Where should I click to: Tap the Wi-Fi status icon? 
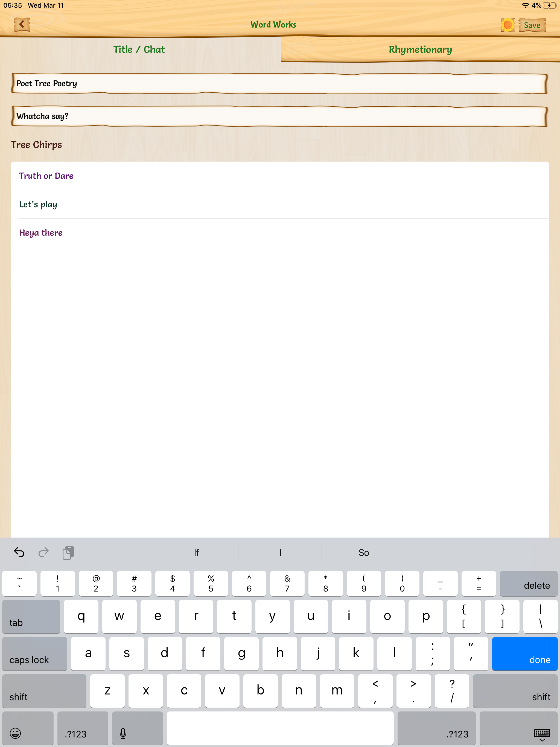pos(525,5)
